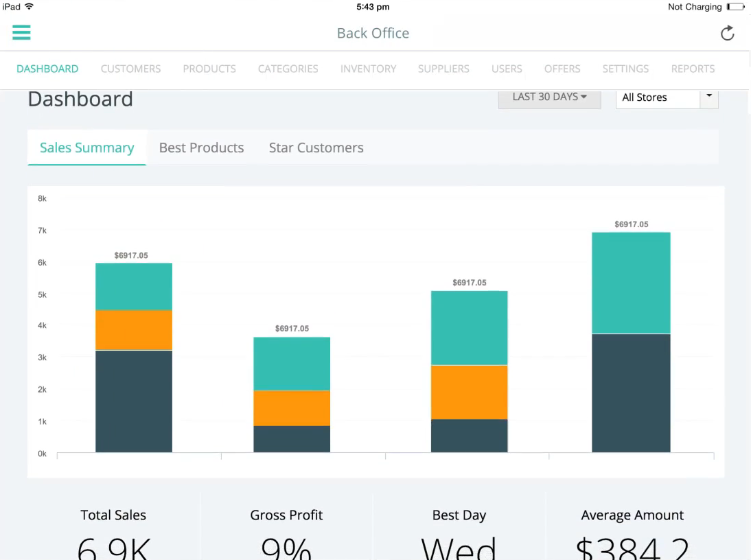This screenshot has height=560, width=751.
Task: Open the Reports section
Action: click(693, 69)
